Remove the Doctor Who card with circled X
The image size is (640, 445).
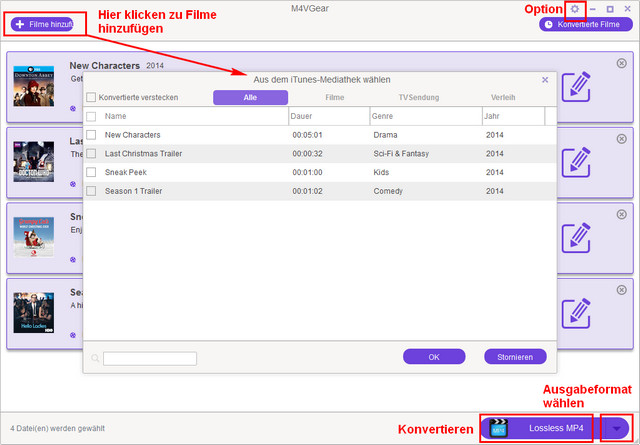coord(621,139)
